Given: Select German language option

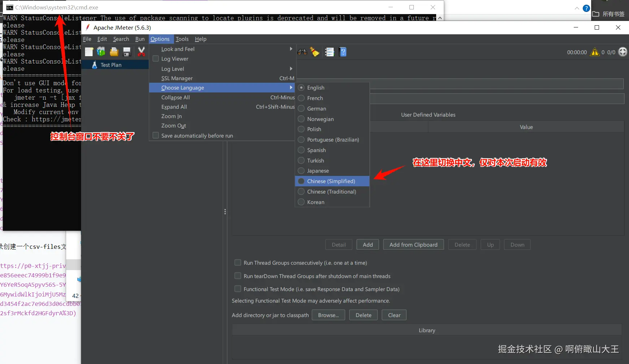Looking at the screenshot, I should point(332,109).
